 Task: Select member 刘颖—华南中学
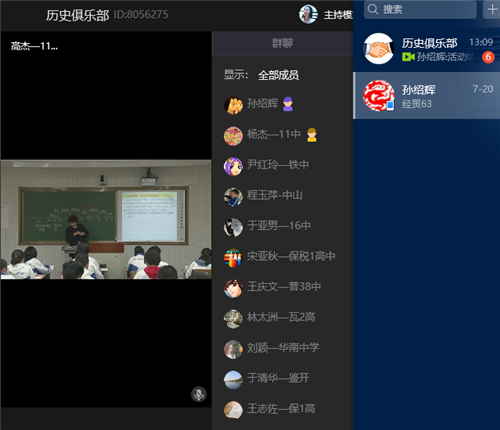point(282,348)
